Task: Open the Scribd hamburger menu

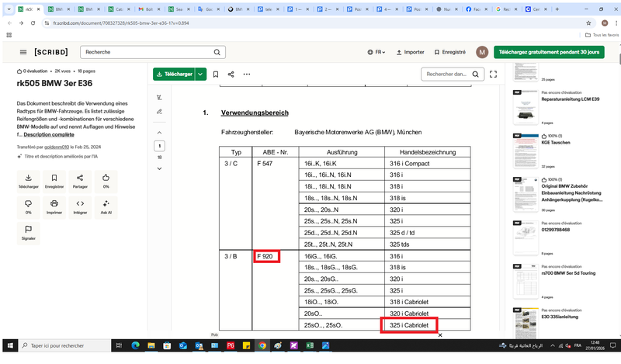Action: (23, 52)
